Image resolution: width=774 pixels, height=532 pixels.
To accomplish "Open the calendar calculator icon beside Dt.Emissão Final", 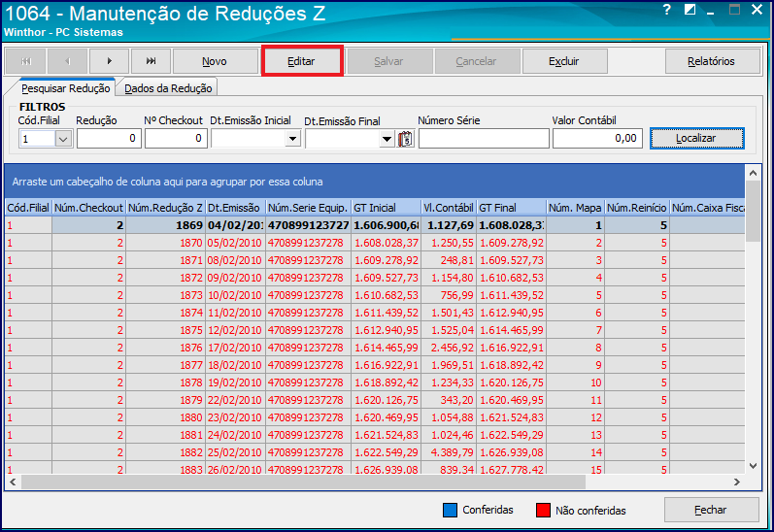I will pos(406,139).
